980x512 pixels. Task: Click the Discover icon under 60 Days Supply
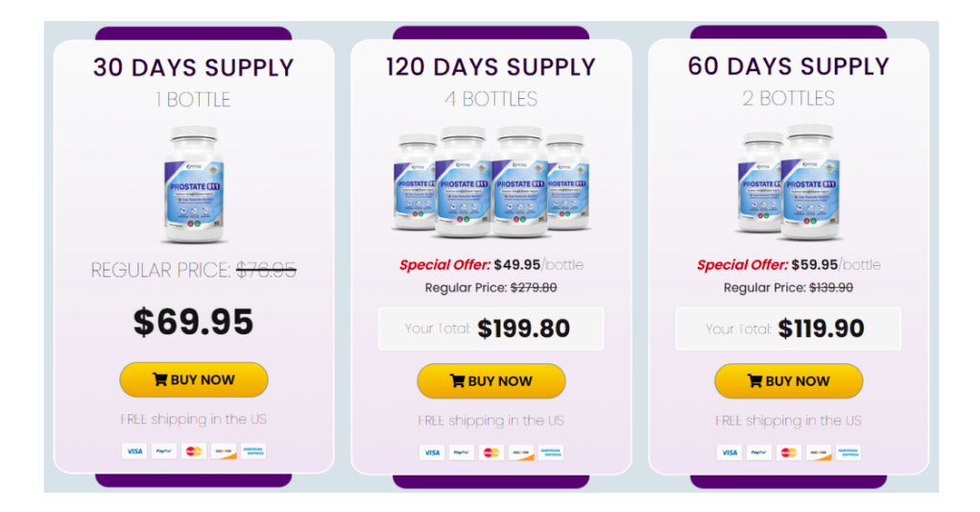tap(819, 452)
